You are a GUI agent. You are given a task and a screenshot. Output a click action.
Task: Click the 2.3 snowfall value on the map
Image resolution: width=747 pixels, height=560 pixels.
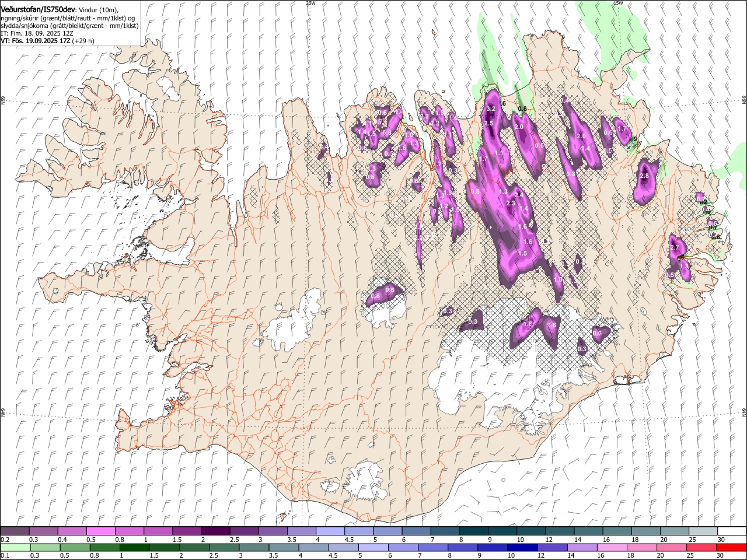click(x=511, y=203)
